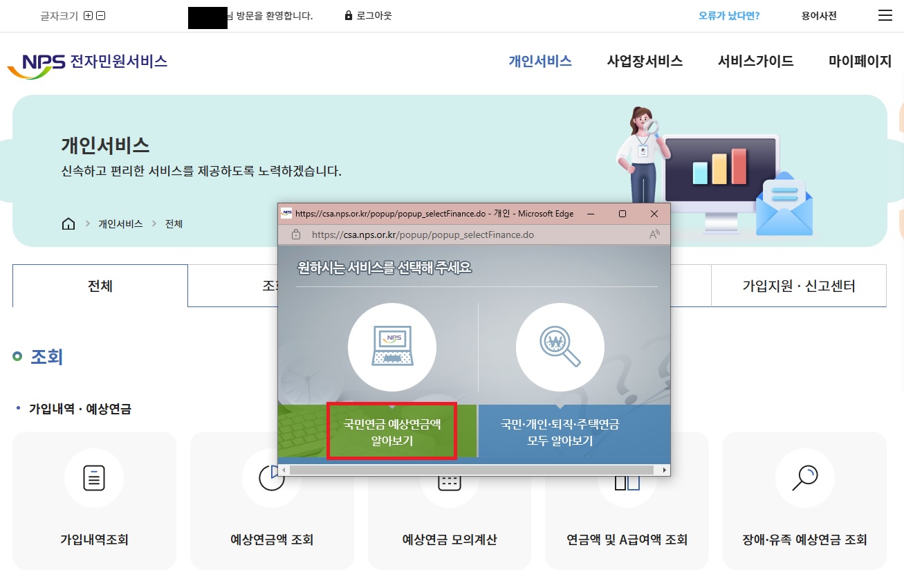Click 예상연금 모의계산 label
This screenshot has height=588, width=904.
[450, 540]
